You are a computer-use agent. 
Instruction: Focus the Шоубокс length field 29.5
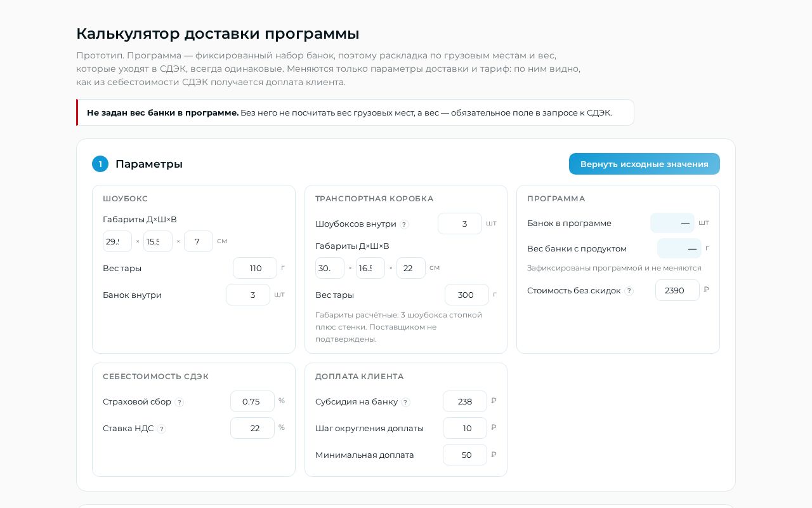(x=117, y=241)
